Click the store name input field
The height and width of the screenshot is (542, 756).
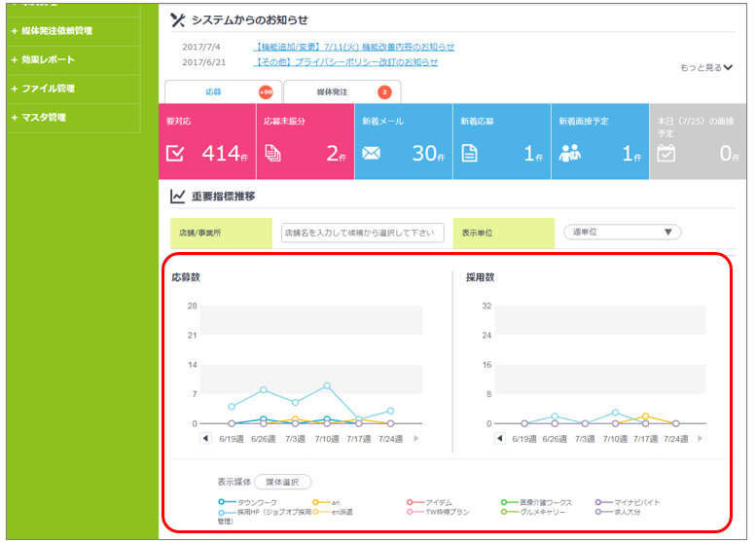[x=362, y=234]
